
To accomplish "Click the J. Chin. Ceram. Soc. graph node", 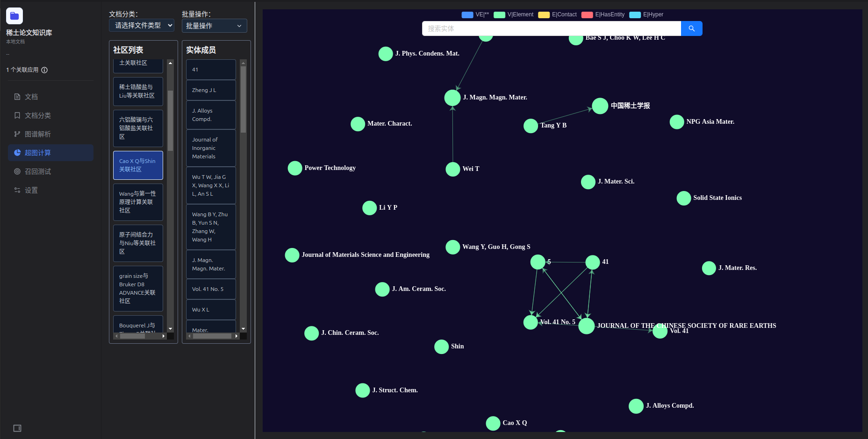I will [x=312, y=333].
